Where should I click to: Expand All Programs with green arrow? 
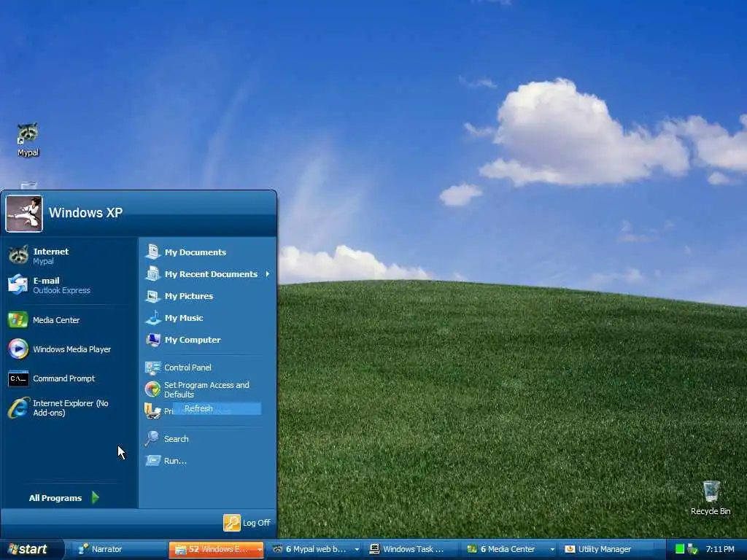click(95, 497)
